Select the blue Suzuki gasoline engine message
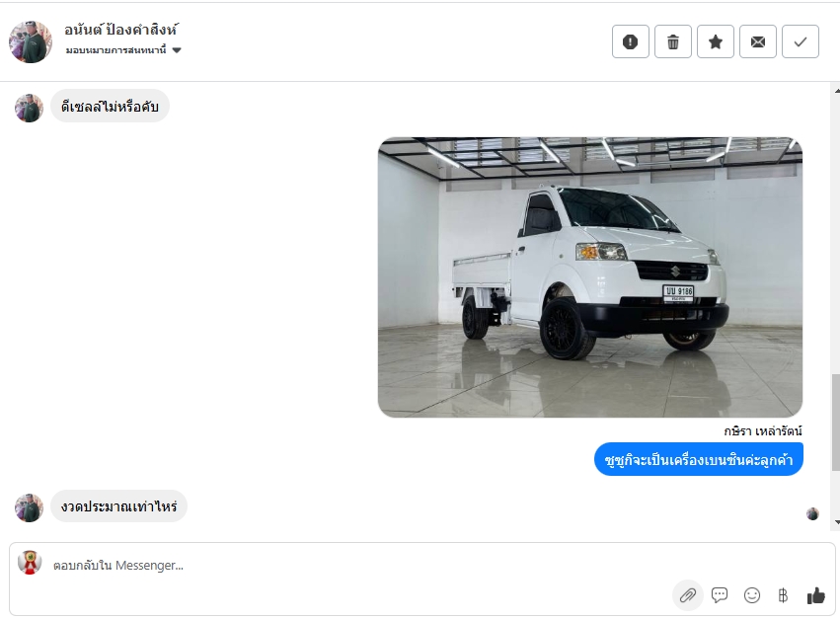 (699, 459)
